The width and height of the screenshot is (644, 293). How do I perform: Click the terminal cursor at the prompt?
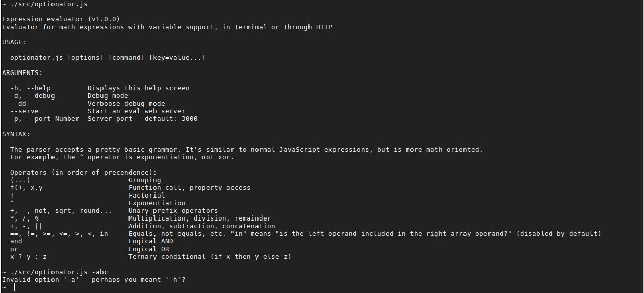pos(12,287)
